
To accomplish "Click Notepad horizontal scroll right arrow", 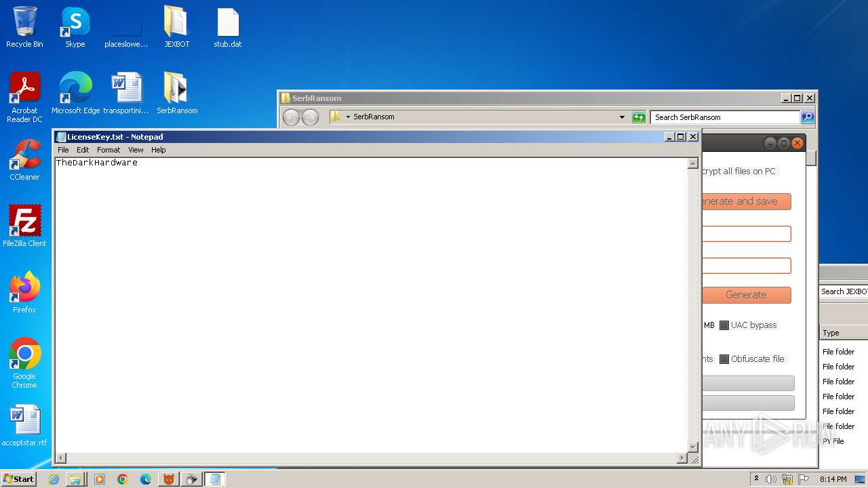I will tap(682, 458).
